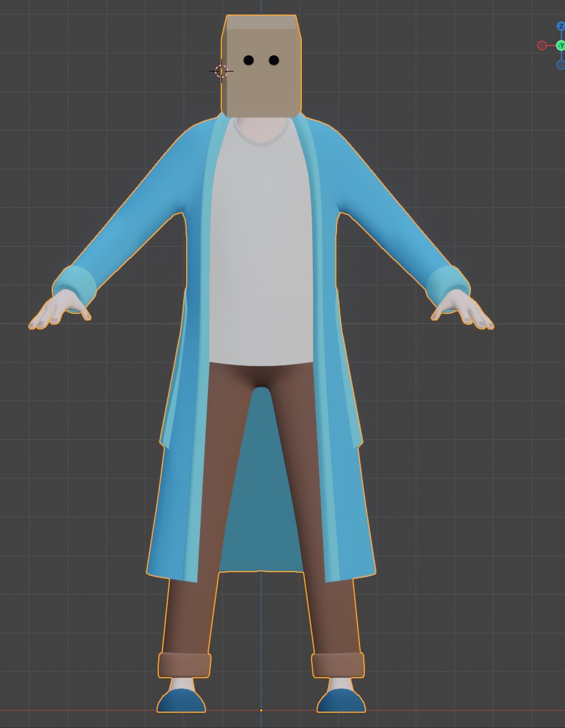
Task: Click the Z axis on the navigation gizmo
Action: (x=560, y=27)
